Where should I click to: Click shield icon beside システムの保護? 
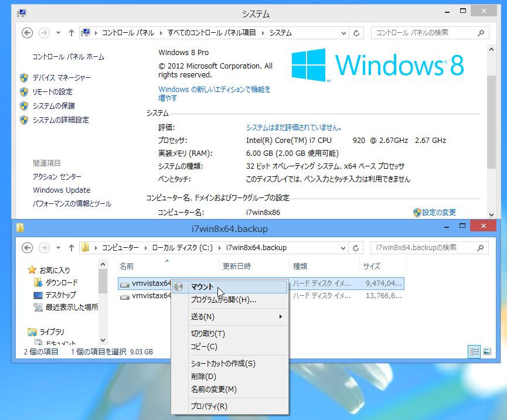point(24,105)
